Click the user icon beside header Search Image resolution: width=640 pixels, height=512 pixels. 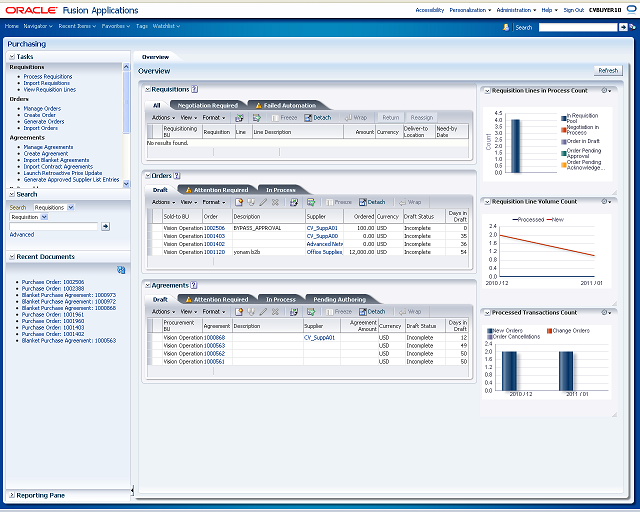[x=506, y=27]
